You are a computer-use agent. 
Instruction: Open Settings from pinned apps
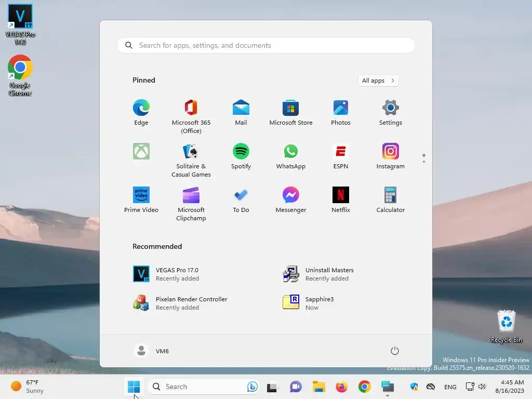(391, 113)
